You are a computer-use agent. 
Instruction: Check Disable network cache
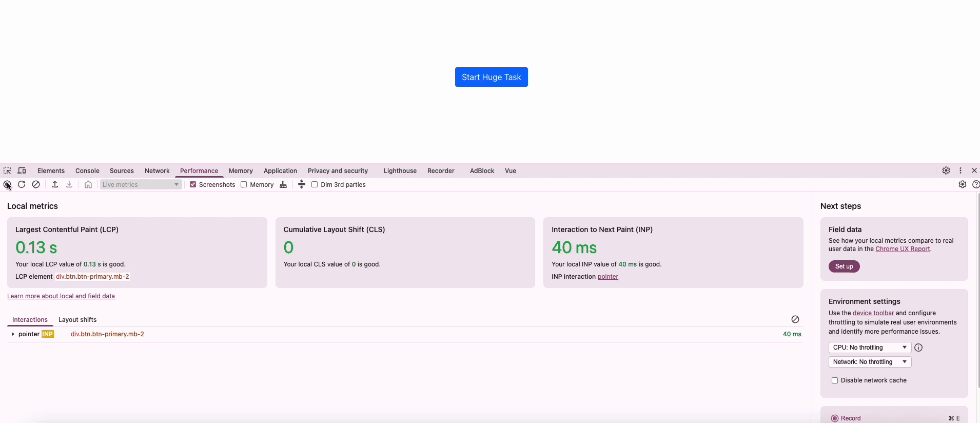[835, 380]
